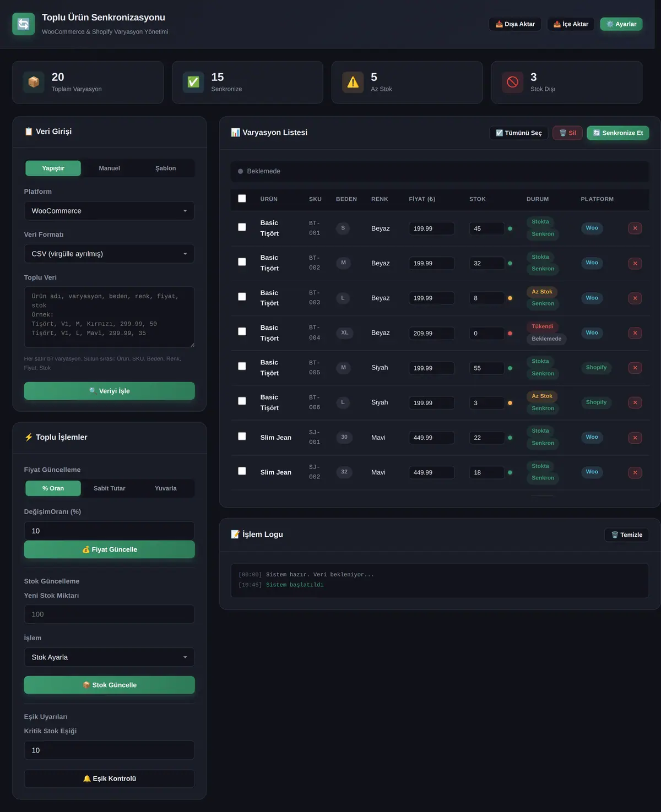Click the Senkronize Et button
Image resolution: width=661 pixels, height=812 pixels.
(x=618, y=133)
